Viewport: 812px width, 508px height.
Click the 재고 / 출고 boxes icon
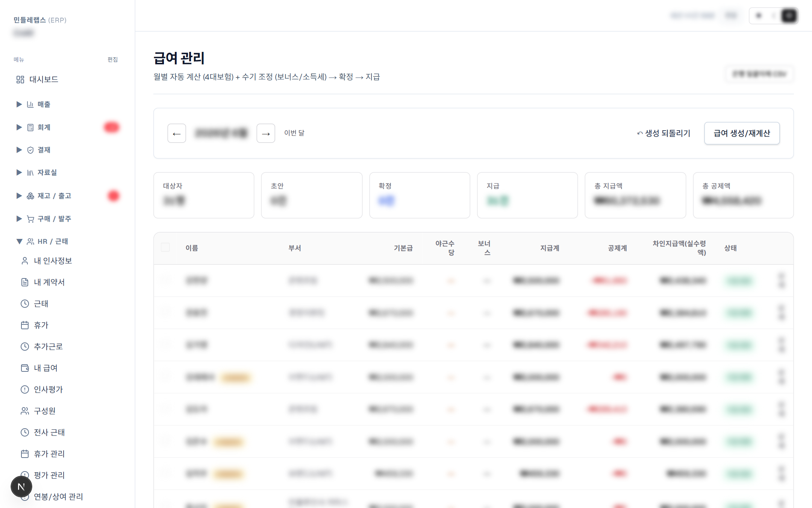[x=30, y=196]
